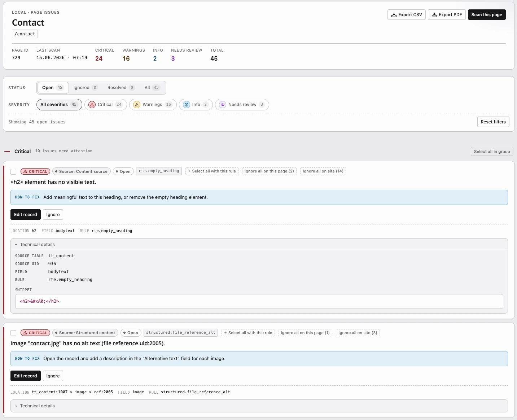The image size is (517, 420).
Task: Click Scan this page button
Action: pyautogui.click(x=487, y=15)
